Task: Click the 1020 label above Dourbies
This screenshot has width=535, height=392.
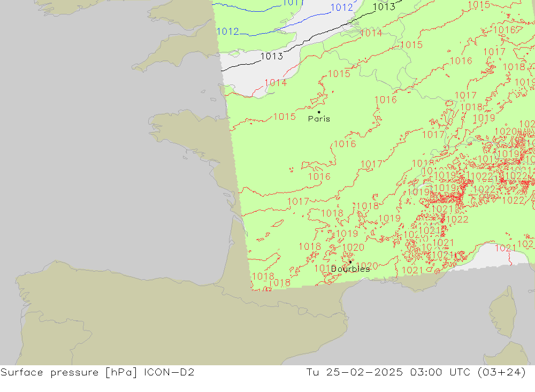Action: tap(353, 248)
